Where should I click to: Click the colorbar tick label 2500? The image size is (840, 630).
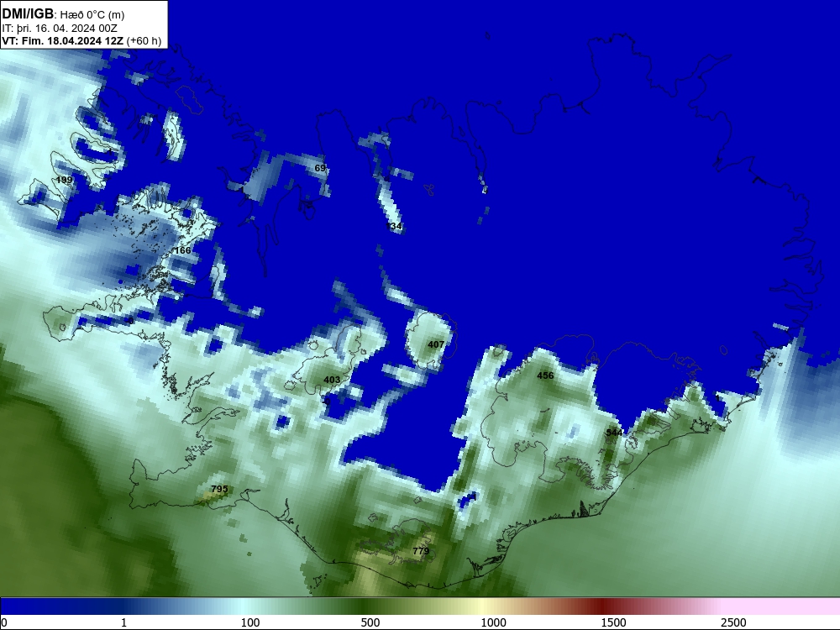(733, 622)
